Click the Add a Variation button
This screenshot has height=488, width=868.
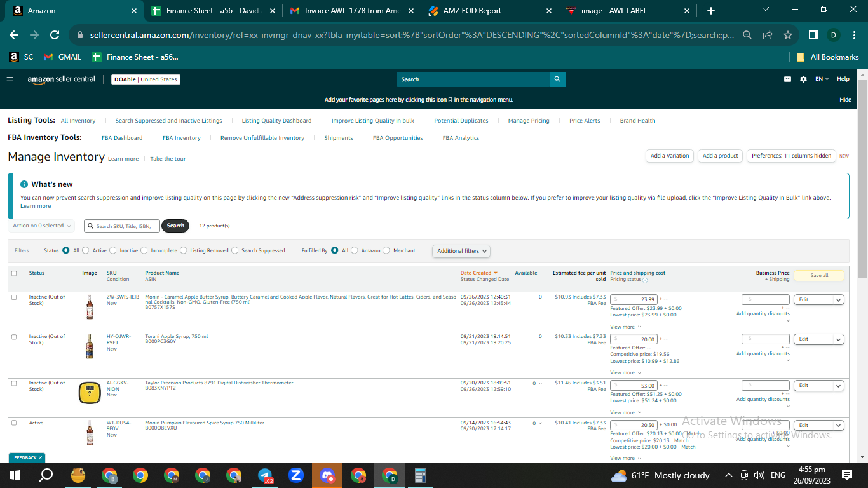[670, 156]
